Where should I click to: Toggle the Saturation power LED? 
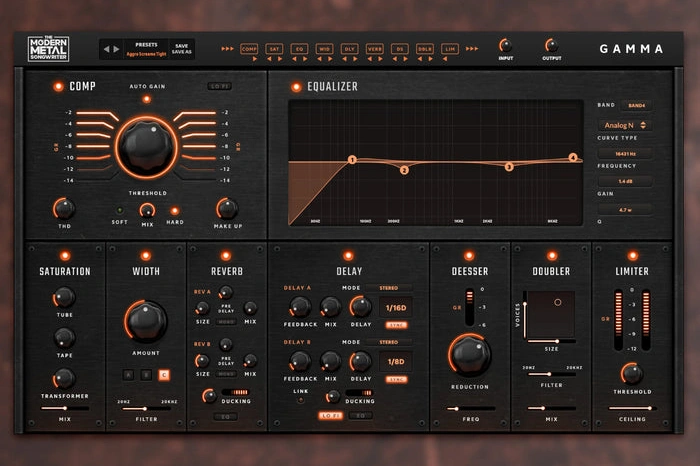(65, 256)
